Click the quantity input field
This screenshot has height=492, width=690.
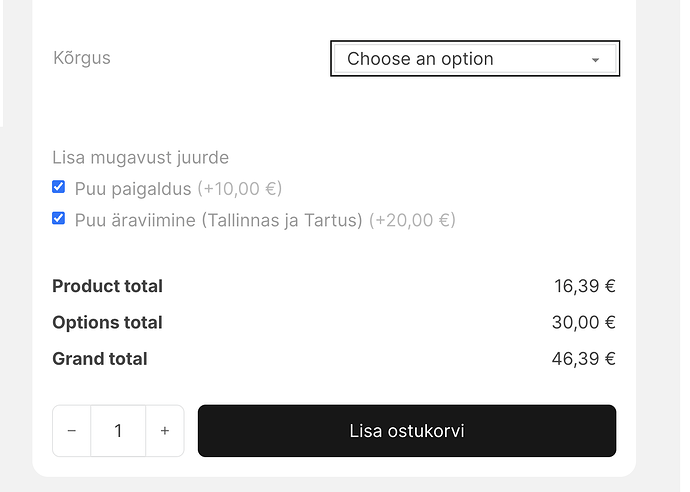(118, 431)
